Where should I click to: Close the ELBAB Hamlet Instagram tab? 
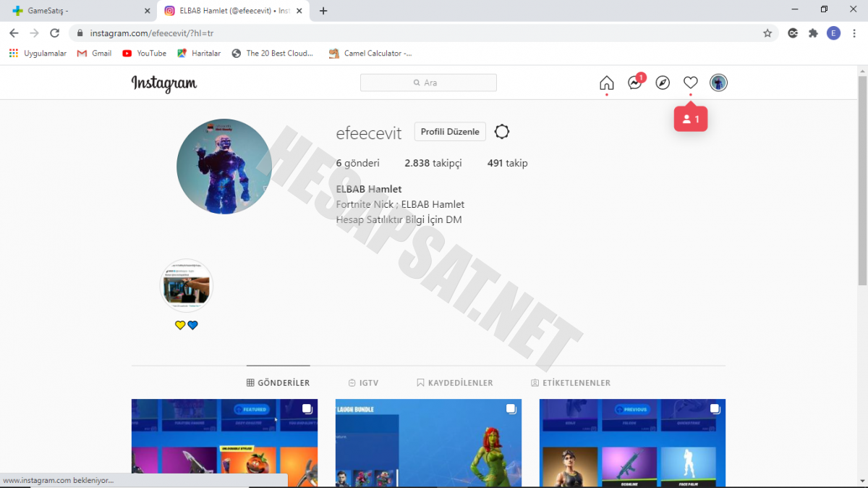299,11
